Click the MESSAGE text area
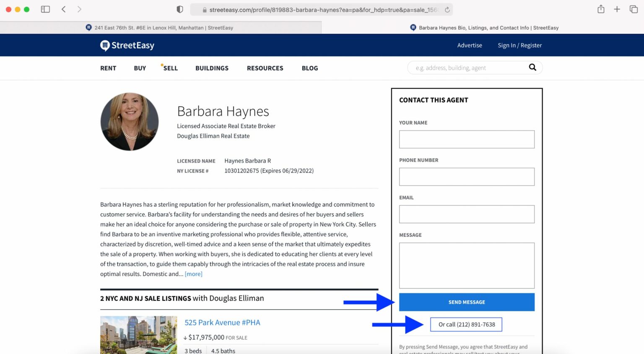 467,266
